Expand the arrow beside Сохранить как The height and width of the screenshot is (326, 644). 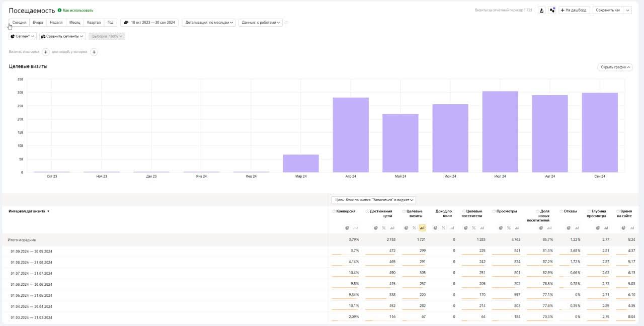tap(627, 10)
